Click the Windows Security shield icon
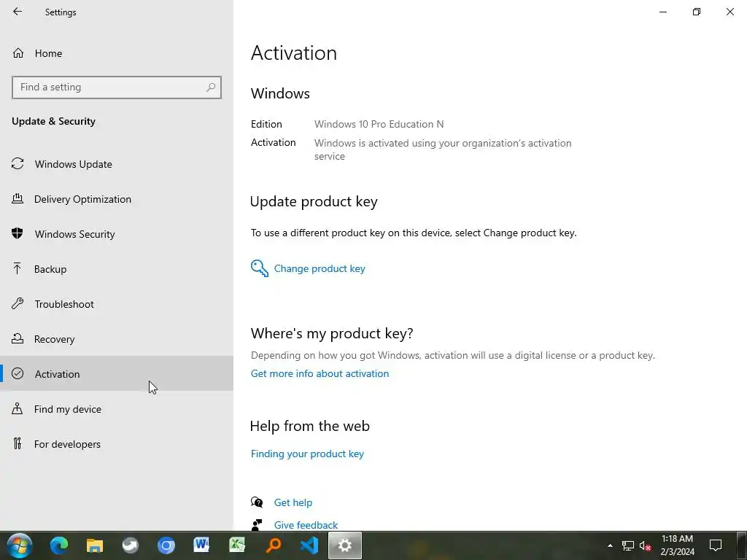This screenshot has height=560, width=747. (18, 233)
